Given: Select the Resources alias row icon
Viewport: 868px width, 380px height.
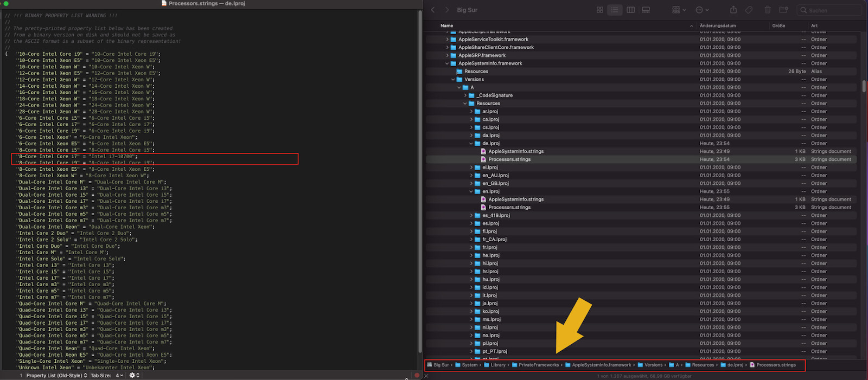Looking at the screenshot, I should click(459, 72).
